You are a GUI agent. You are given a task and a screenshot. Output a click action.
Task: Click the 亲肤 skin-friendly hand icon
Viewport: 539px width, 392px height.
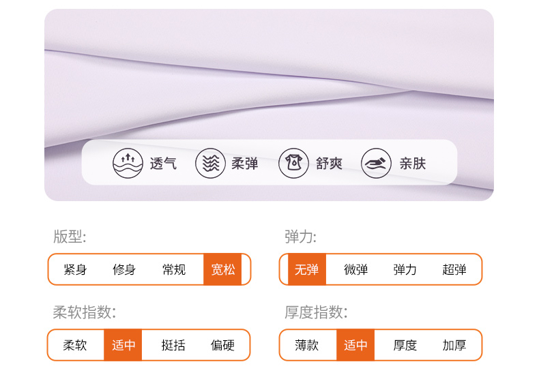[x=376, y=164]
